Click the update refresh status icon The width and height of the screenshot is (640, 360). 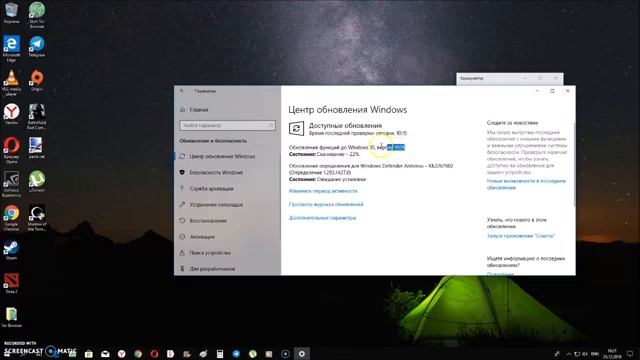coord(296,129)
